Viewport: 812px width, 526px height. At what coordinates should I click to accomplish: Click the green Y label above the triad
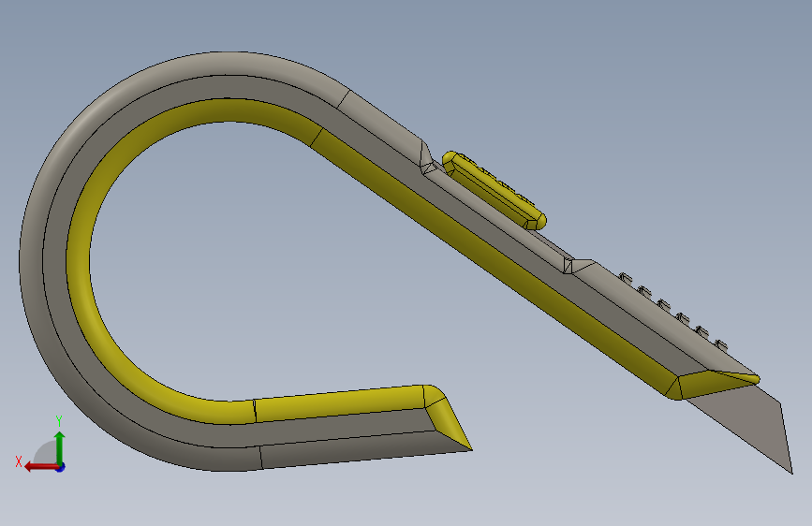[x=59, y=421]
